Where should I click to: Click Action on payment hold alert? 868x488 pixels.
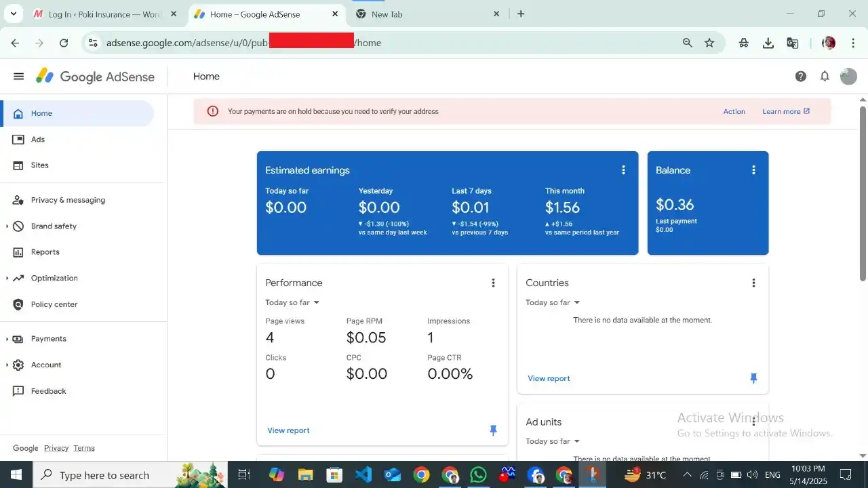pos(734,111)
